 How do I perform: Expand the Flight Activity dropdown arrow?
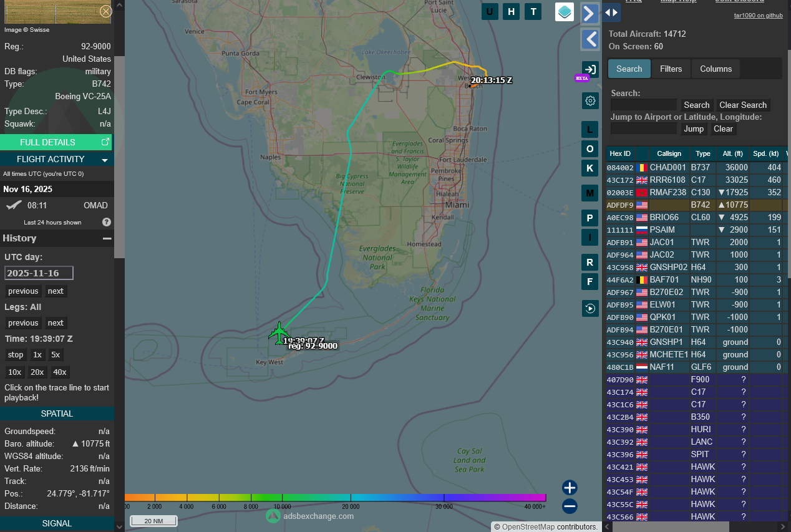click(x=105, y=160)
